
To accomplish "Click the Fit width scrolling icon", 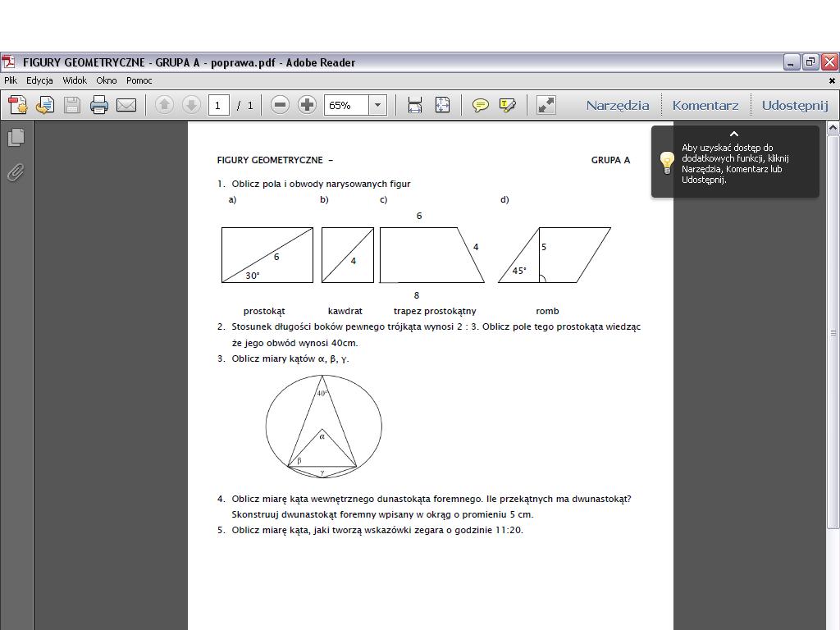I will point(415,105).
